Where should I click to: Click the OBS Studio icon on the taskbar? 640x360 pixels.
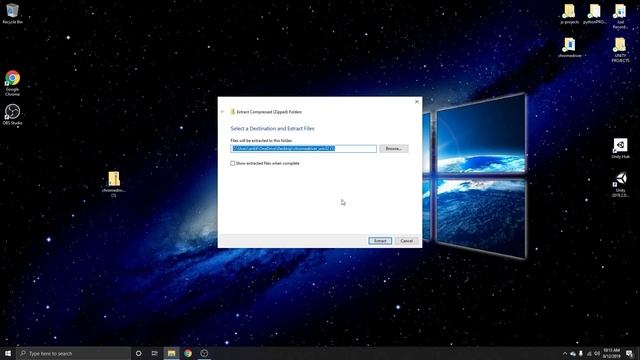pos(204,353)
